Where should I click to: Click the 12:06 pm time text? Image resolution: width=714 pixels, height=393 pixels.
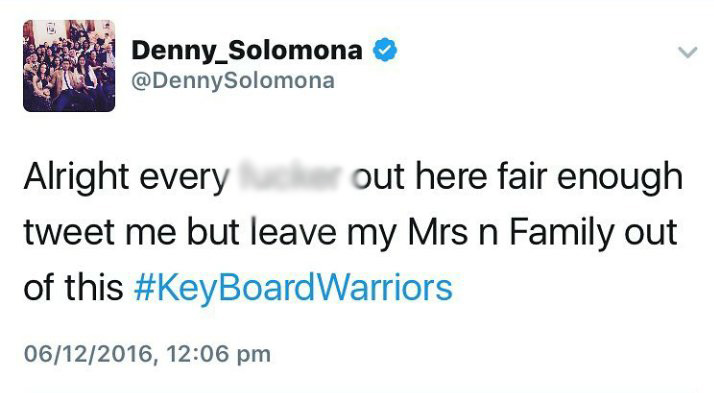tap(219, 354)
